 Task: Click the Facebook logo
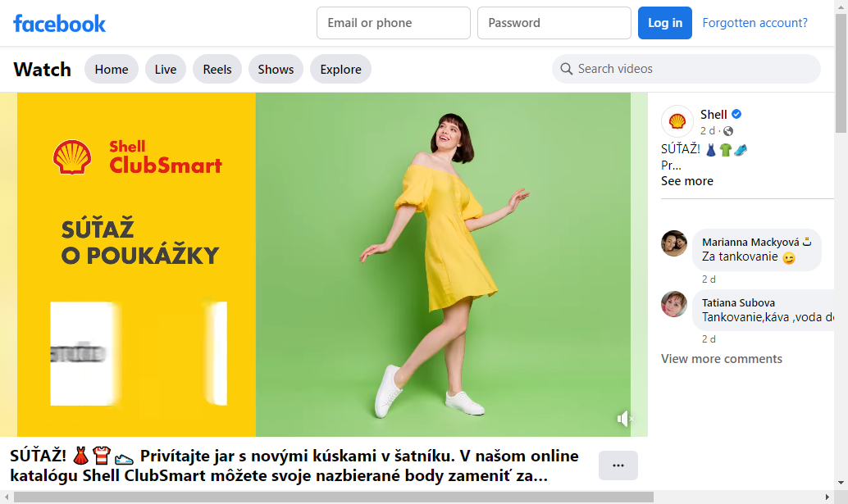point(60,23)
